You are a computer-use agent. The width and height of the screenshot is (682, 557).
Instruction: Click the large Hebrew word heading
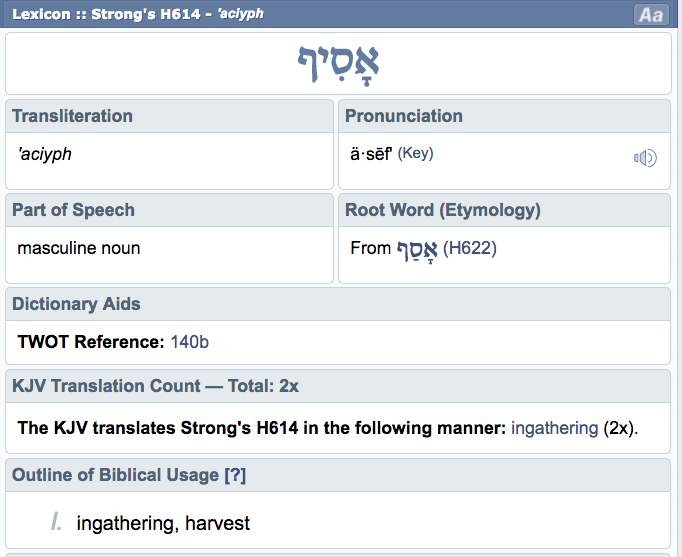pos(338,64)
